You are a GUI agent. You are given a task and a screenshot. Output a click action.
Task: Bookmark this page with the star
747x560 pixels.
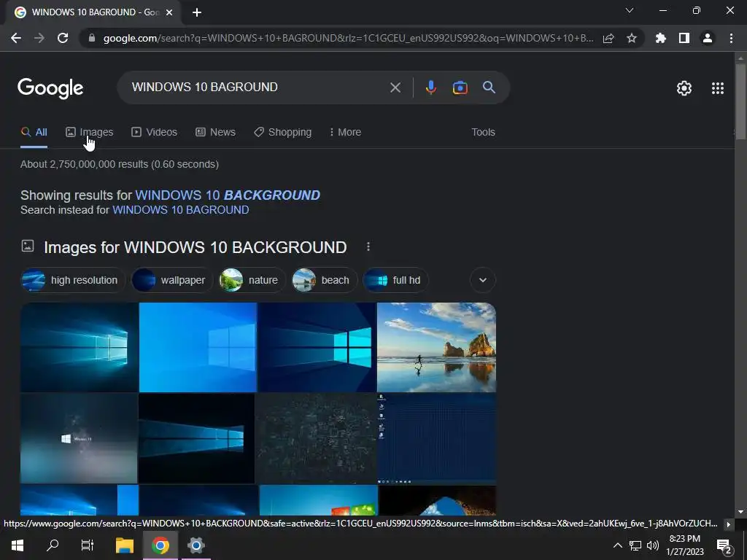point(632,38)
